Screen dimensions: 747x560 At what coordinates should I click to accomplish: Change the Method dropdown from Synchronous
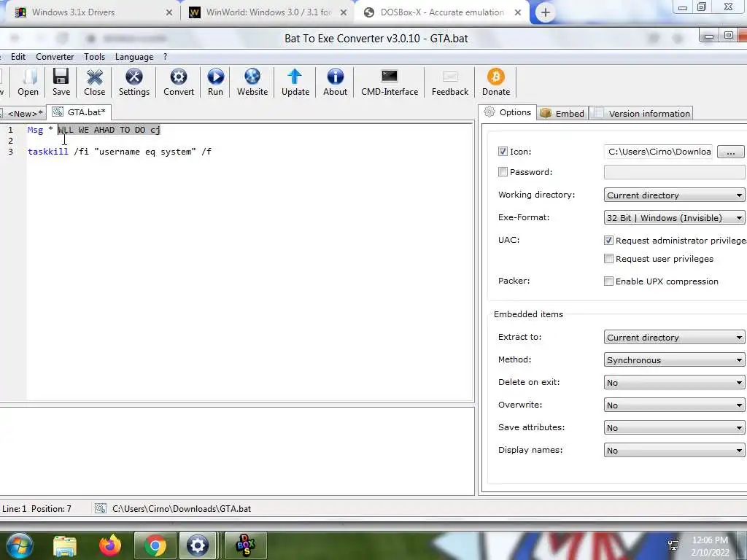(674, 360)
